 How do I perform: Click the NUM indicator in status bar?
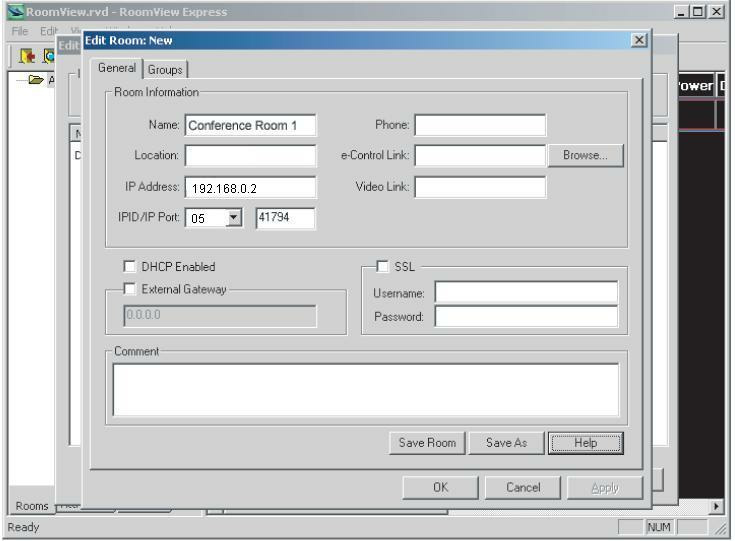coord(659,527)
